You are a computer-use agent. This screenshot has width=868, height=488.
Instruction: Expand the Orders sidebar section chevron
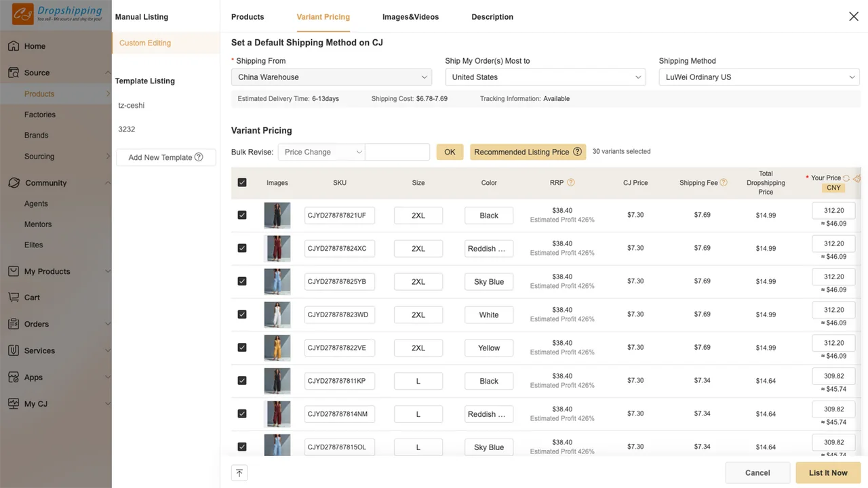[x=108, y=324]
